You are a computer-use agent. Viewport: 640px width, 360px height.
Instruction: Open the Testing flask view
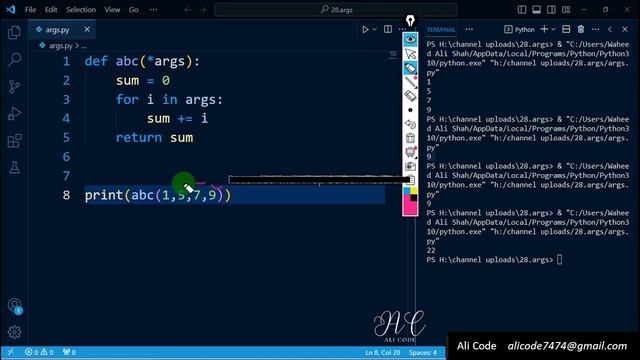click(x=15, y=167)
